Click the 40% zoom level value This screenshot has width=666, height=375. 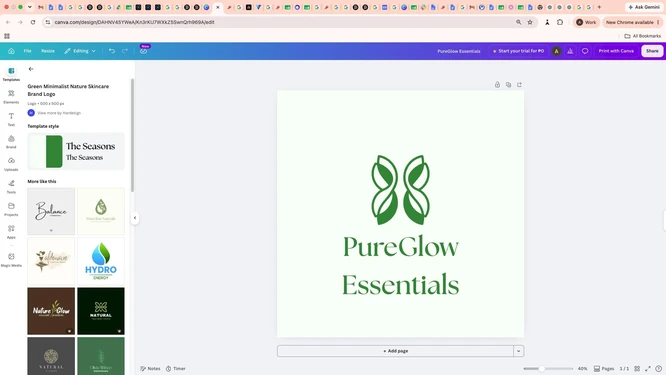(x=582, y=369)
